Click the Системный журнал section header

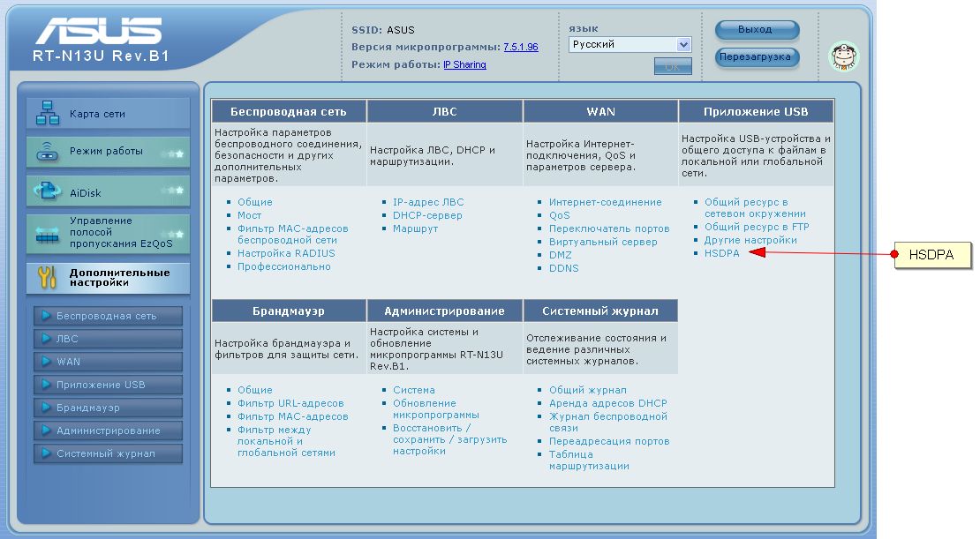(x=600, y=311)
